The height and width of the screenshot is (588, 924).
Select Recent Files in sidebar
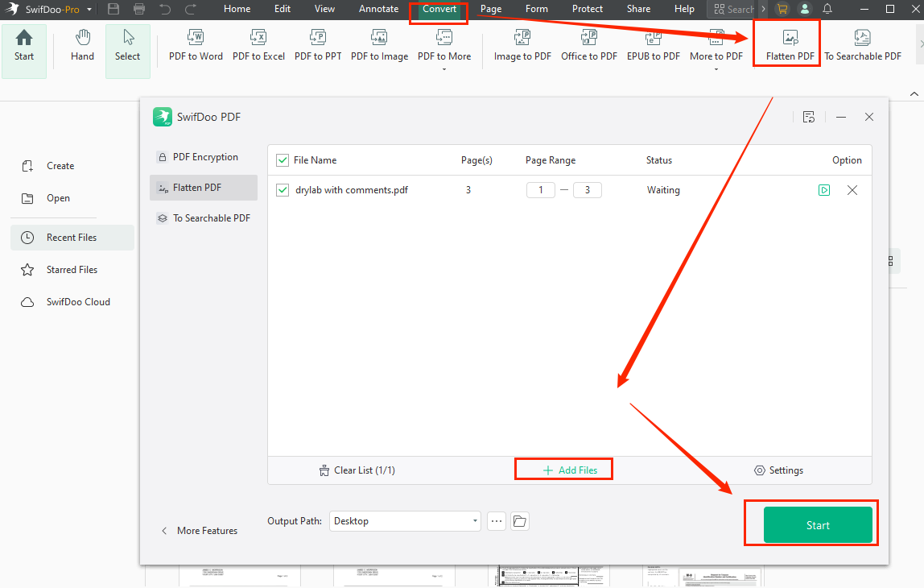click(x=72, y=237)
